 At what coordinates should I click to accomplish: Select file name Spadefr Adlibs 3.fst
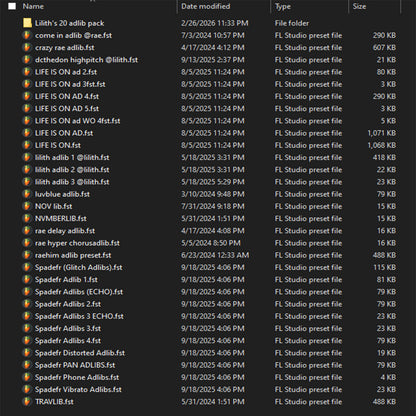coord(68,328)
